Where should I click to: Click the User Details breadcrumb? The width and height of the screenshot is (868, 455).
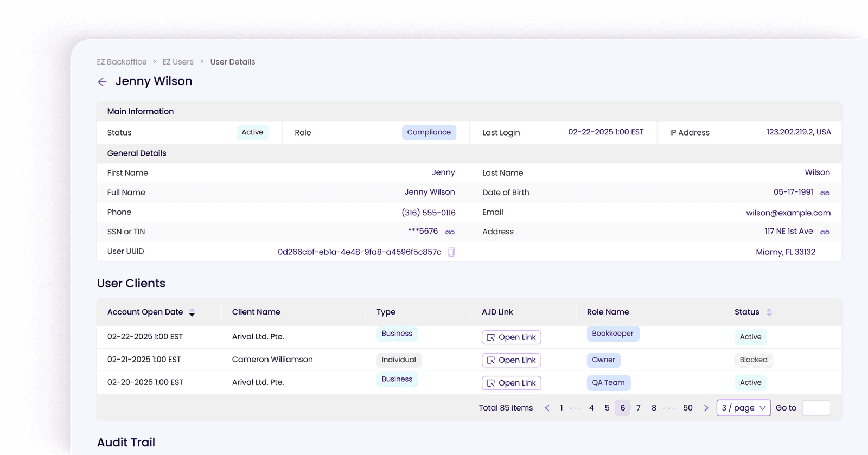coord(233,62)
